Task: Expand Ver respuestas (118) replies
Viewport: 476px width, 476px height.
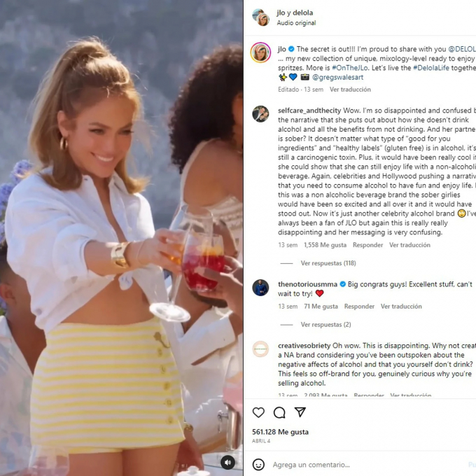Action: coord(328,263)
